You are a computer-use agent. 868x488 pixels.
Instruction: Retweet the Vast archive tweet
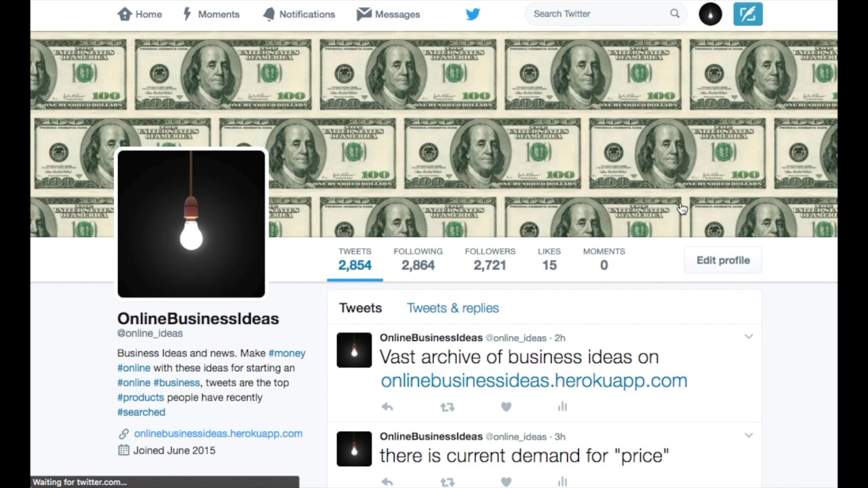pos(447,407)
